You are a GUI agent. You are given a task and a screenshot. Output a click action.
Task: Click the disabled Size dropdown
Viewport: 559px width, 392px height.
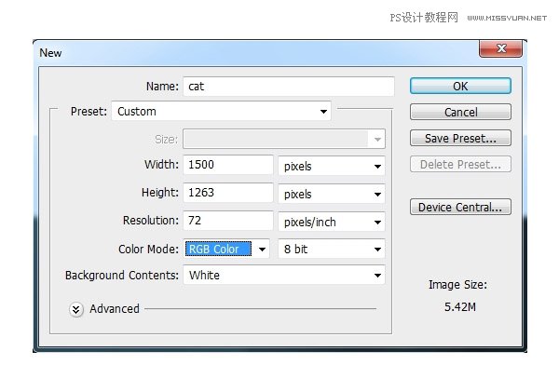coord(284,139)
